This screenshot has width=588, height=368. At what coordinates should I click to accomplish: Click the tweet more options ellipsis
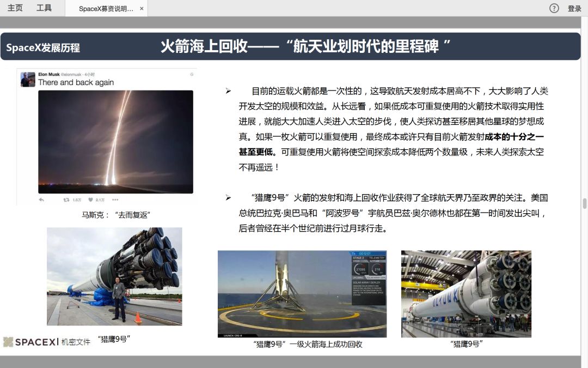click(115, 200)
